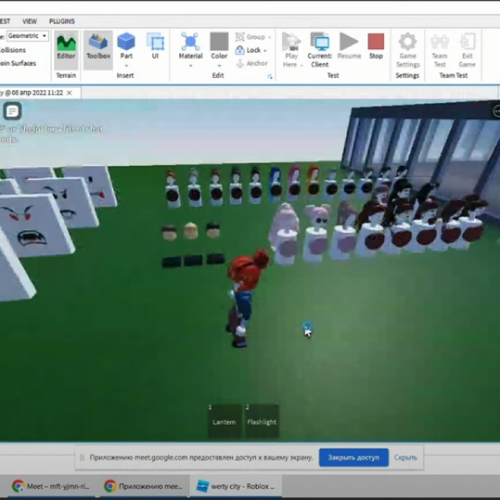Click the pink pigtails hair mannequin

pyautogui.click(x=317, y=232)
